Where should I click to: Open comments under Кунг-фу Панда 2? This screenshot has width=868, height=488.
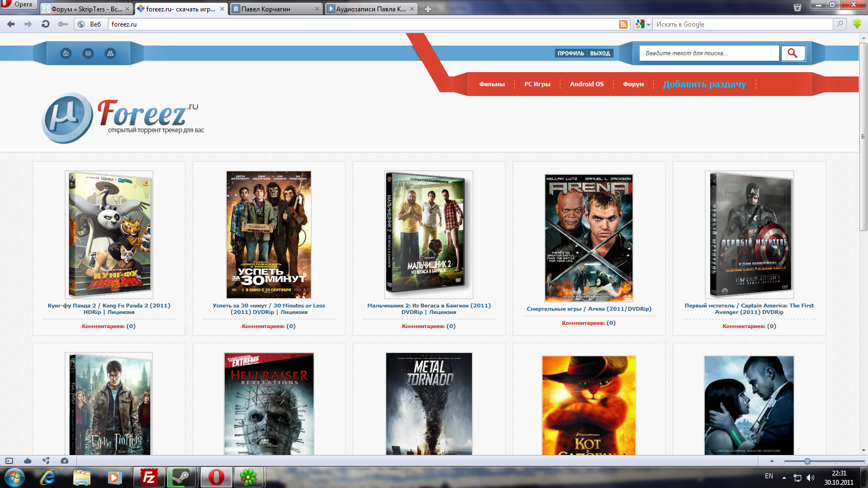108,326
